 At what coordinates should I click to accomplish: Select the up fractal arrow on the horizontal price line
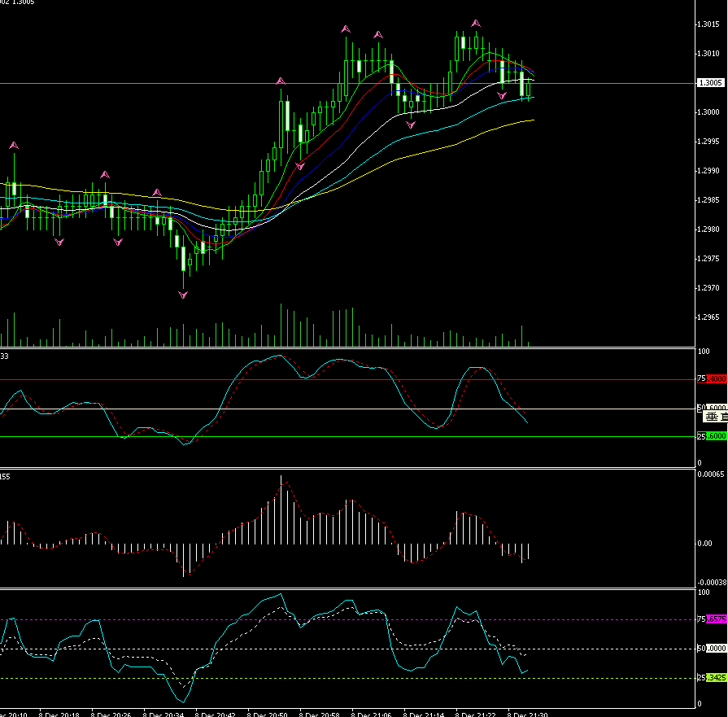[281, 81]
